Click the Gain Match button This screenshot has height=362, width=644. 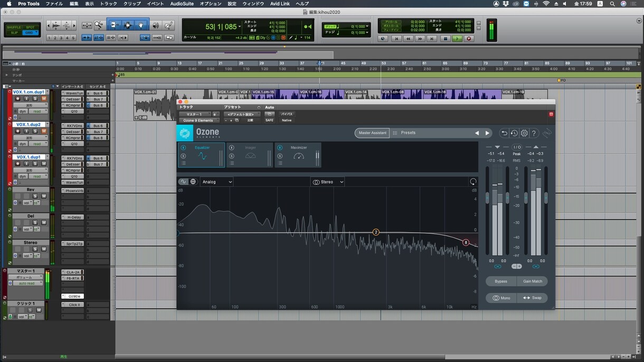(x=533, y=281)
